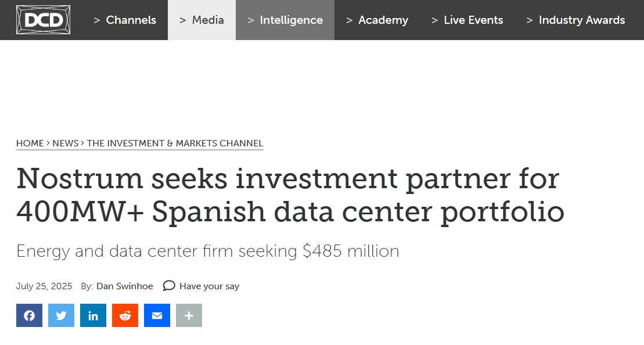This screenshot has height=345, width=644.
Task: Share article via Email icon
Action: coord(157,315)
